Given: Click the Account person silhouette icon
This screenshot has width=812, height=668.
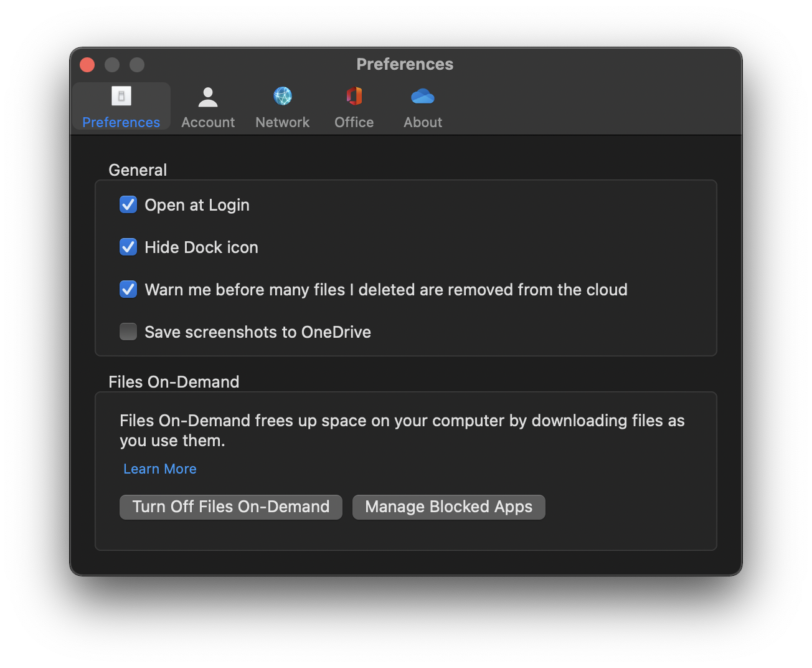Looking at the screenshot, I should point(208,97).
